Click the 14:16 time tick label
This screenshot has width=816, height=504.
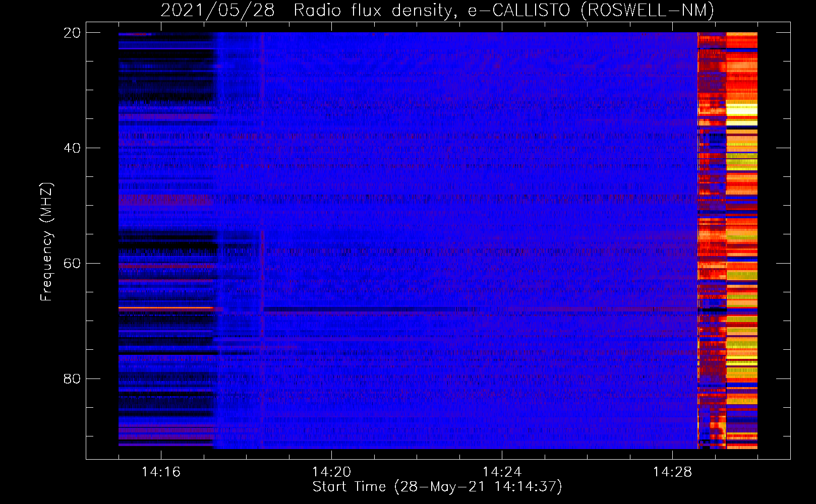point(161,472)
